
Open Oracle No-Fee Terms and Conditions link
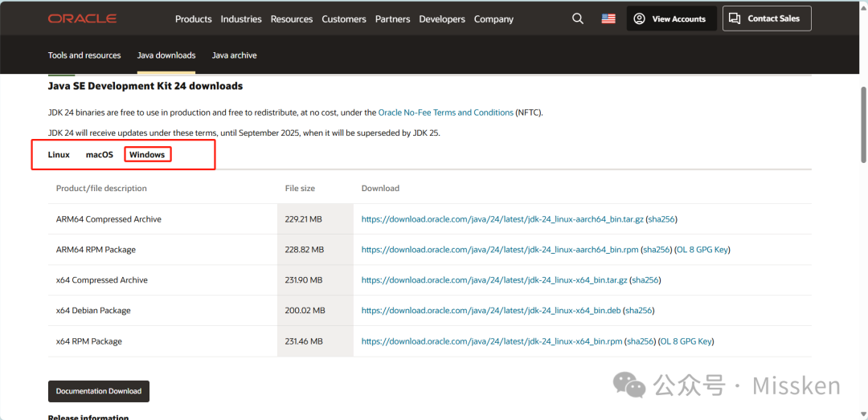point(445,112)
